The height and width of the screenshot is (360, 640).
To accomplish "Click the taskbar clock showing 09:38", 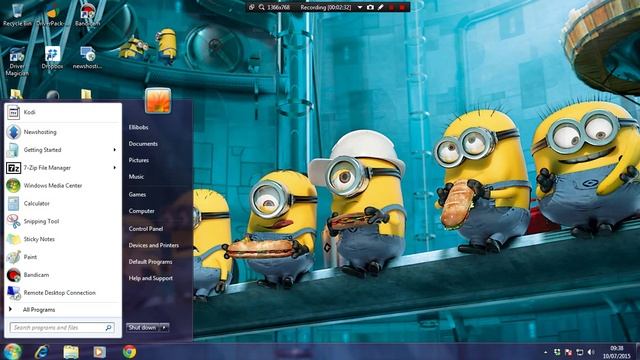I will pyautogui.click(x=617, y=352).
